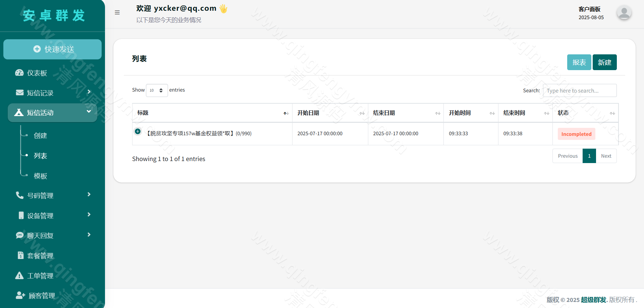The image size is (644, 308).
Task: Open the Show entries count dropdown
Action: [157, 90]
